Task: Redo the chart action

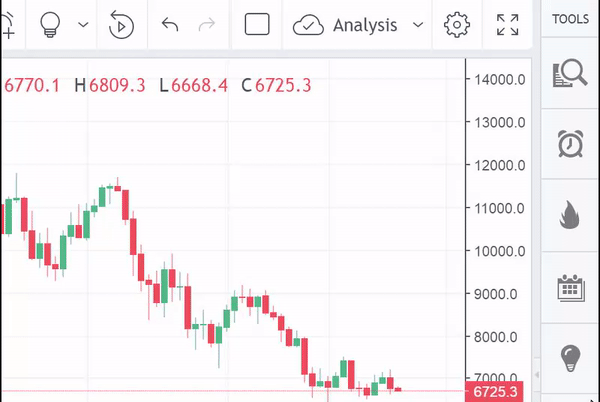Action: point(207,25)
